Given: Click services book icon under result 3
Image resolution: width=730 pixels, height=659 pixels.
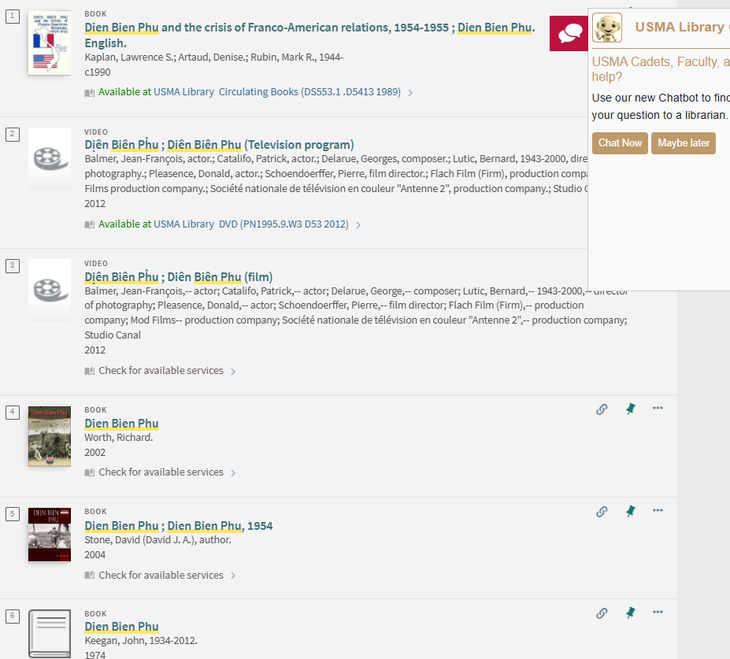Looking at the screenshot, I should [x=89, y=371].
